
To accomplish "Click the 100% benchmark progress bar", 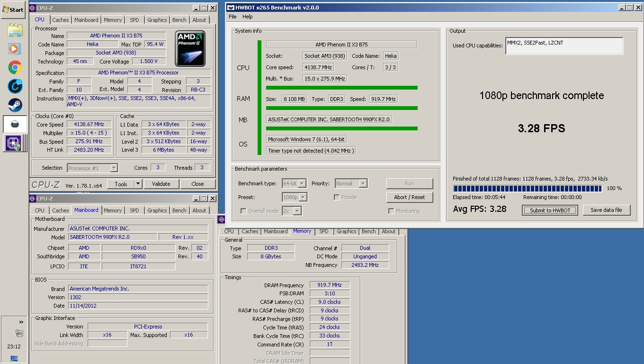I will pos(528,188).
